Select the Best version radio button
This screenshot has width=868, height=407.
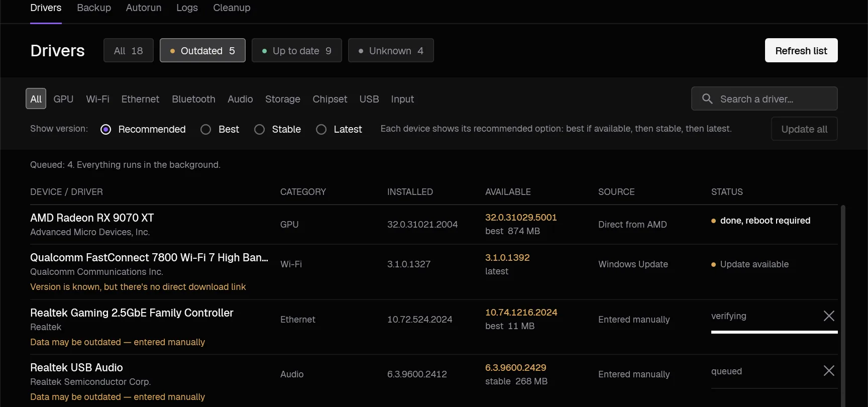pyautogui.click(x=206, y=130)
